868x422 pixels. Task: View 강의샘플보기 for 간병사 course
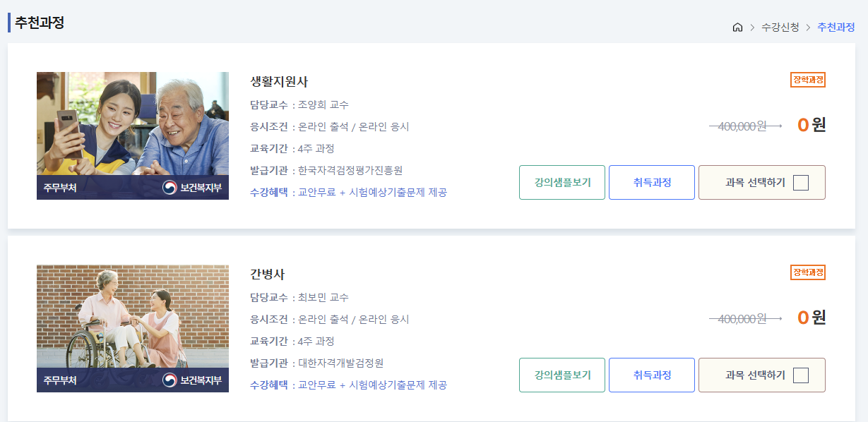tap(562, 375)
